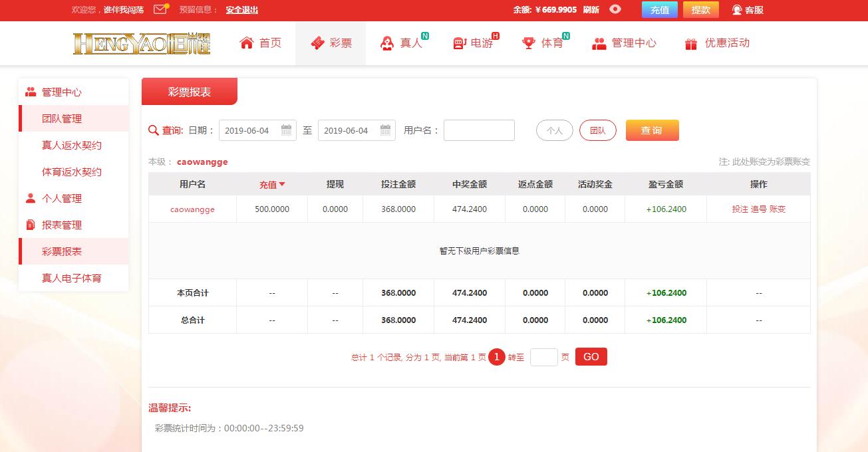868x452 pixels.
Task: Click +106.2400 in caowangge row
Action: pyautogui.click(x=666, y=209)
